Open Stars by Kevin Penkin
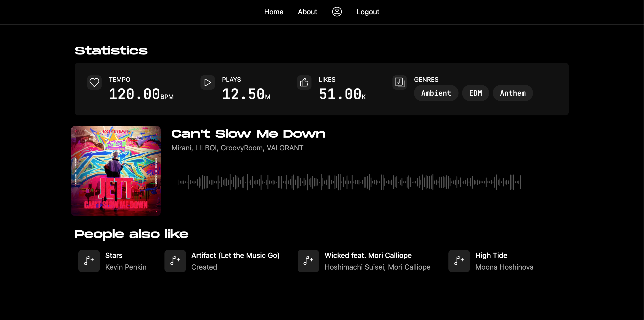 pyautogui.click(x=114, y=255)
